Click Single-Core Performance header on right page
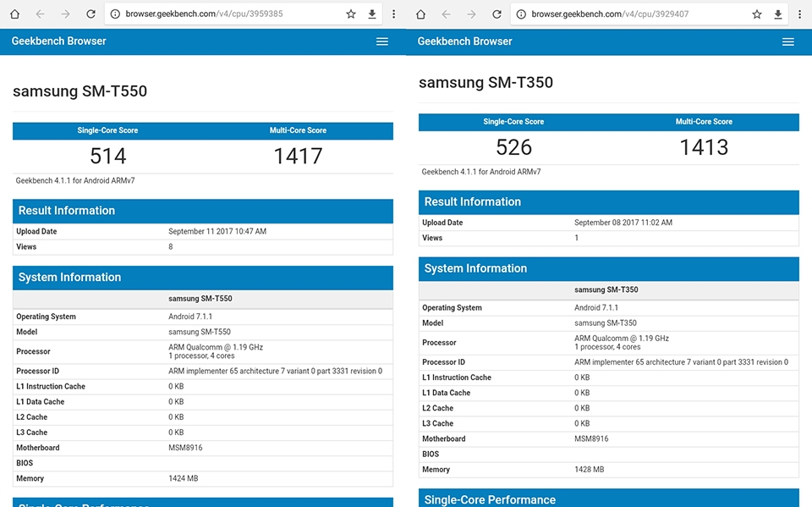The image size is (812, 507). click(609, 498)
